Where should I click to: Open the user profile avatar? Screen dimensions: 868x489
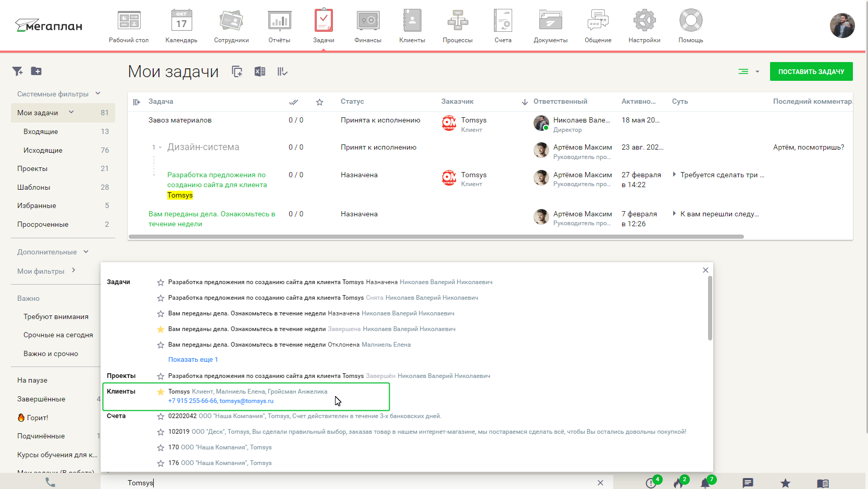pyautogui.click(x=842, y=26)
